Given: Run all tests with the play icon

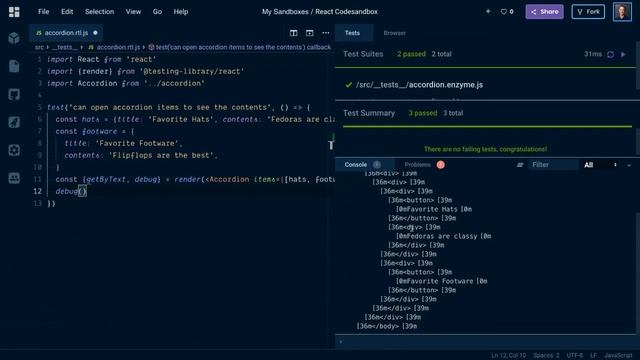Looking at the screenshot, I should pos(623,54).
